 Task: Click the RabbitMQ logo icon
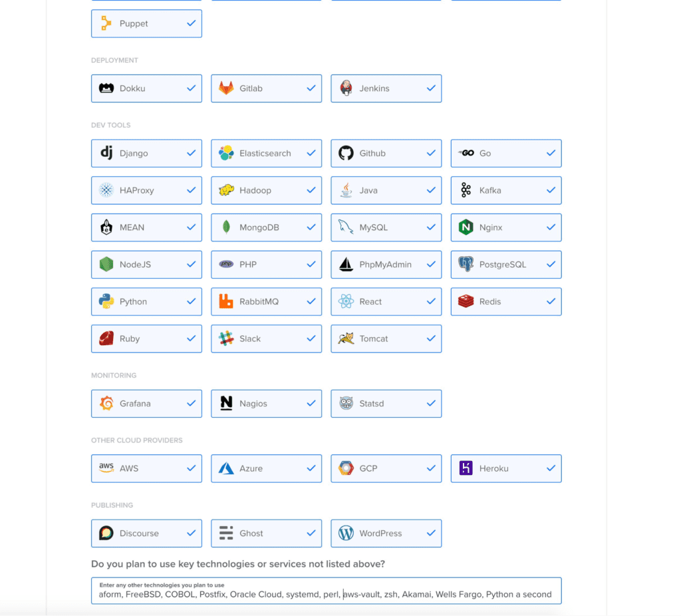click(226, 301)
